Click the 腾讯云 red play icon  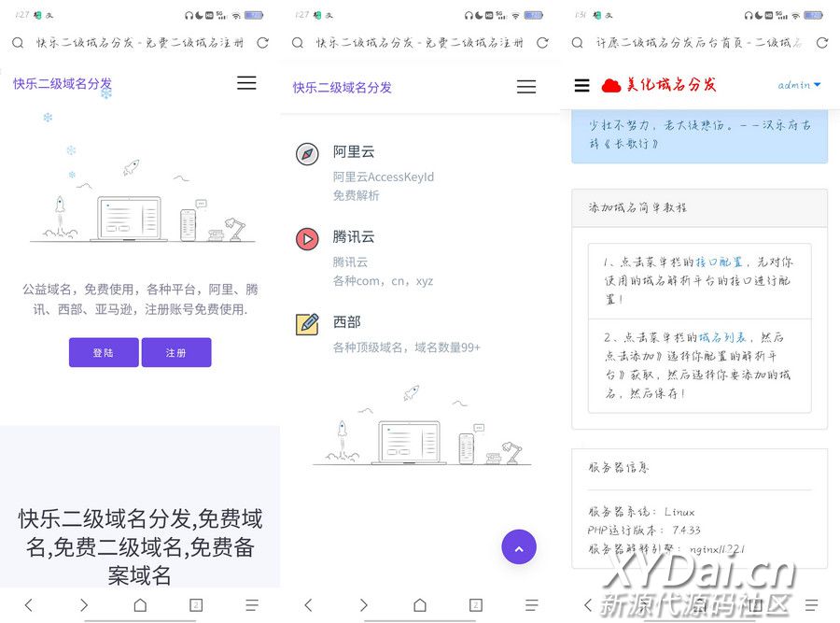307,239
